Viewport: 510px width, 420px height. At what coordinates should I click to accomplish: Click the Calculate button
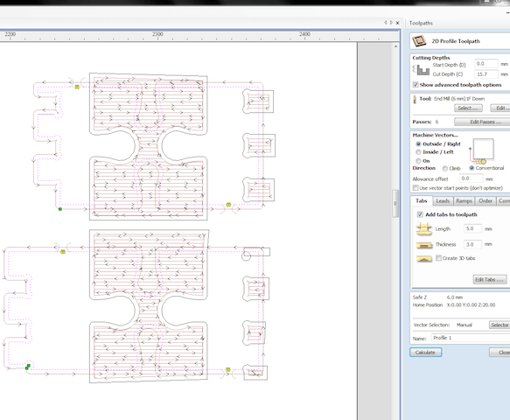(425, 353)
